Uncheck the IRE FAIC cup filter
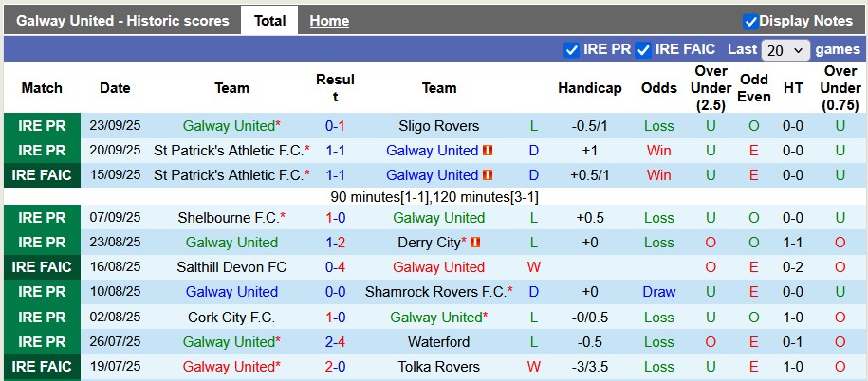This screenshot has width=868, height=381. [643, 49]
